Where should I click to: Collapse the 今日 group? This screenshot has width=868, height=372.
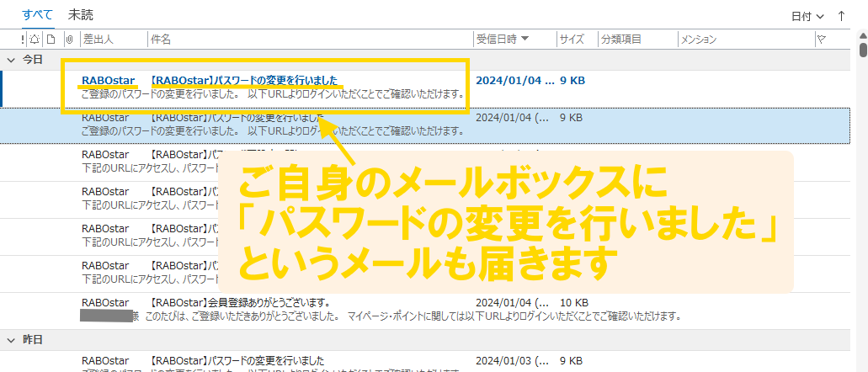click(x=12, y=60)
